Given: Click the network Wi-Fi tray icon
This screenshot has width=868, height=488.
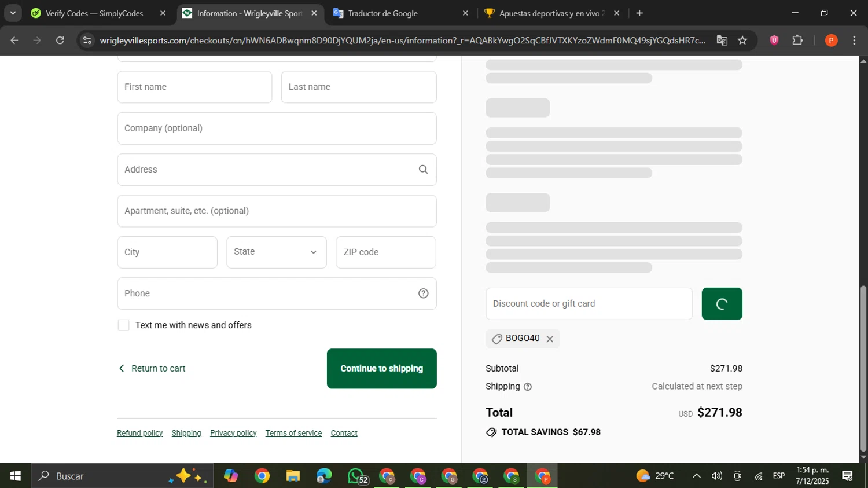Looking at the screenshot, I should (758, 476).
